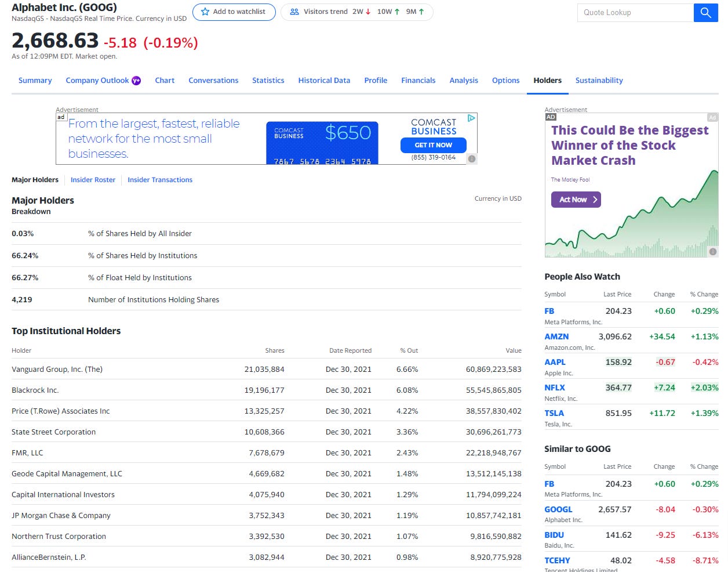
Task: Go to the Statistics tab
Action: 268,81
